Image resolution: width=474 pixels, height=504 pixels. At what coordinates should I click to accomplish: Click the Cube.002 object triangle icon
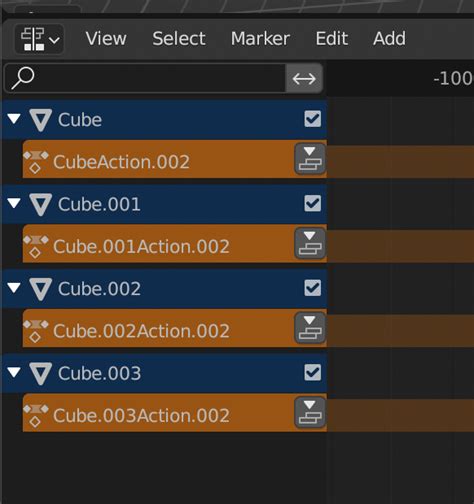(41, 289)
